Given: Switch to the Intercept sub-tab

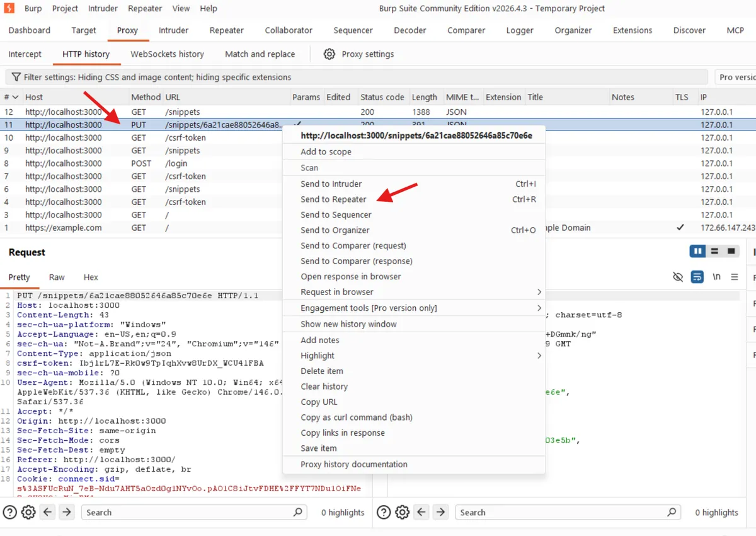Looking at the screenshot, I should pos(25,54).
